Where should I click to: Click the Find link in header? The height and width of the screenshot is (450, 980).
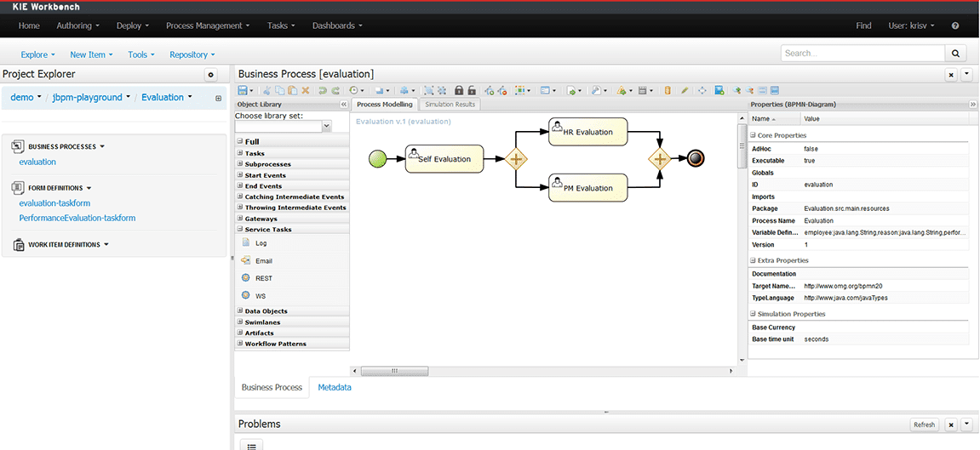(x=863, y=26)
